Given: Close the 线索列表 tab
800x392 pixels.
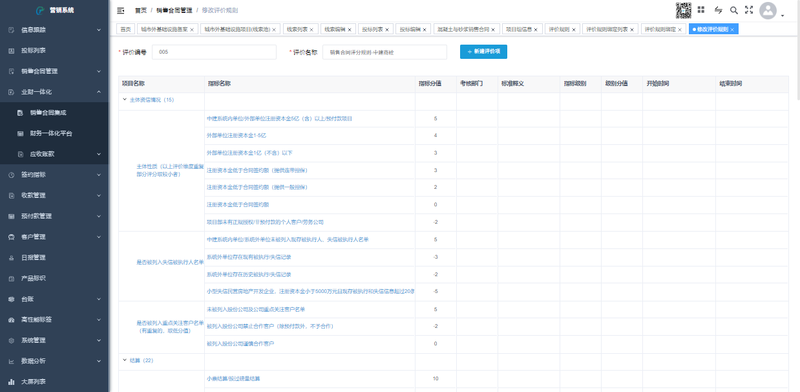Looking at the screenshot, I should [x=312, y=30].
